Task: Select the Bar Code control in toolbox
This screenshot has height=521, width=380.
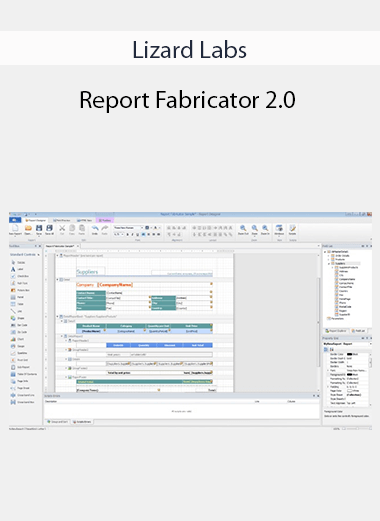Action: coord(19,325)
